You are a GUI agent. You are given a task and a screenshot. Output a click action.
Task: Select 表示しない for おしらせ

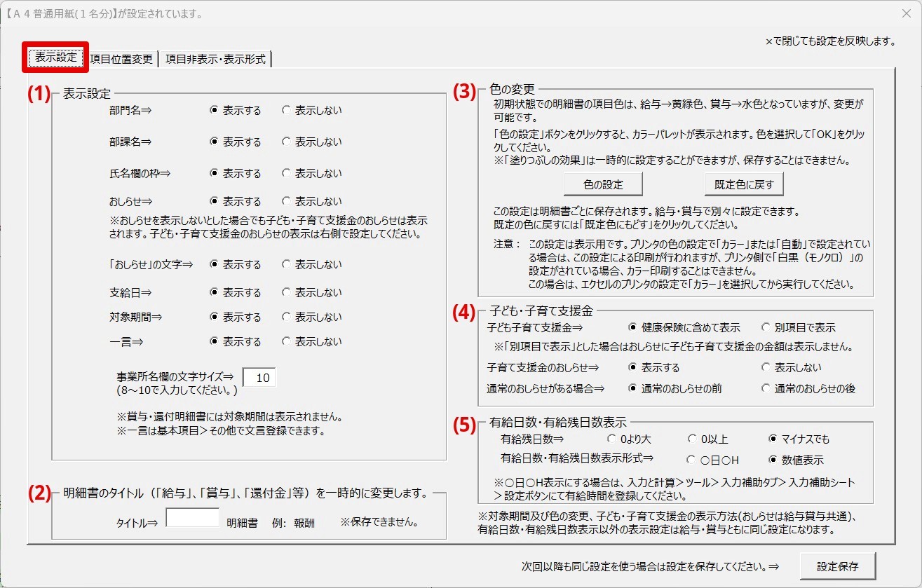tap(312, 202)
